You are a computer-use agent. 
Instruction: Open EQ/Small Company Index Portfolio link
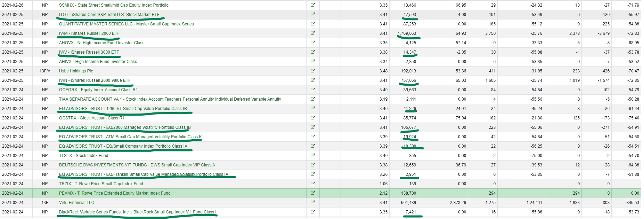click(123, 146)
